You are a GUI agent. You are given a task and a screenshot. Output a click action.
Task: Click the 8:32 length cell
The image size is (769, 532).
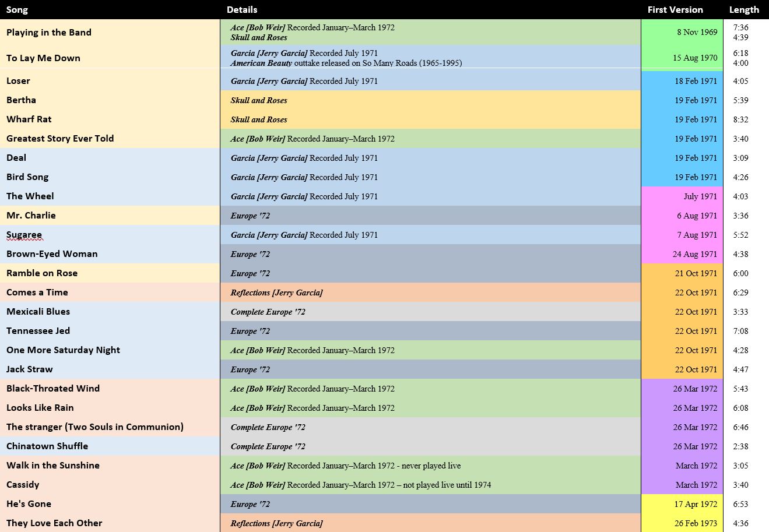746,119
